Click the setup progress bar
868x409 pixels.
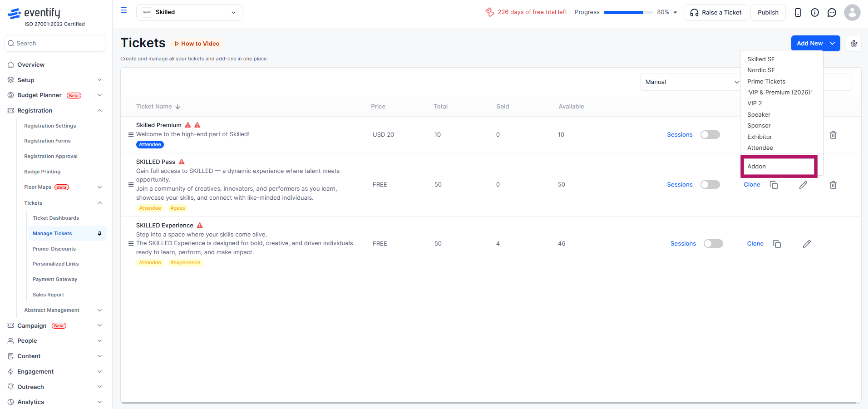(628, 13)
